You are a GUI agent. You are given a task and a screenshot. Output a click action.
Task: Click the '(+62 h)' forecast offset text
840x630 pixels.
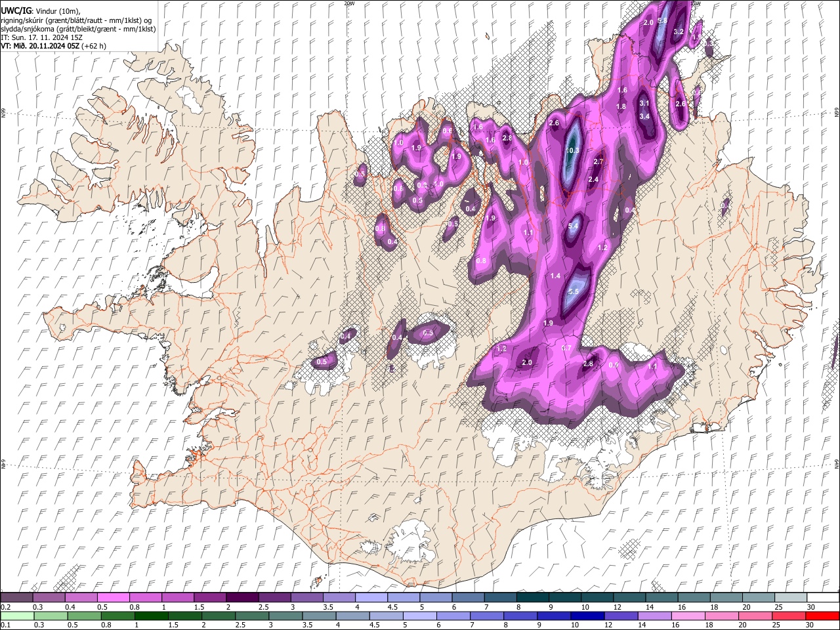94,46
